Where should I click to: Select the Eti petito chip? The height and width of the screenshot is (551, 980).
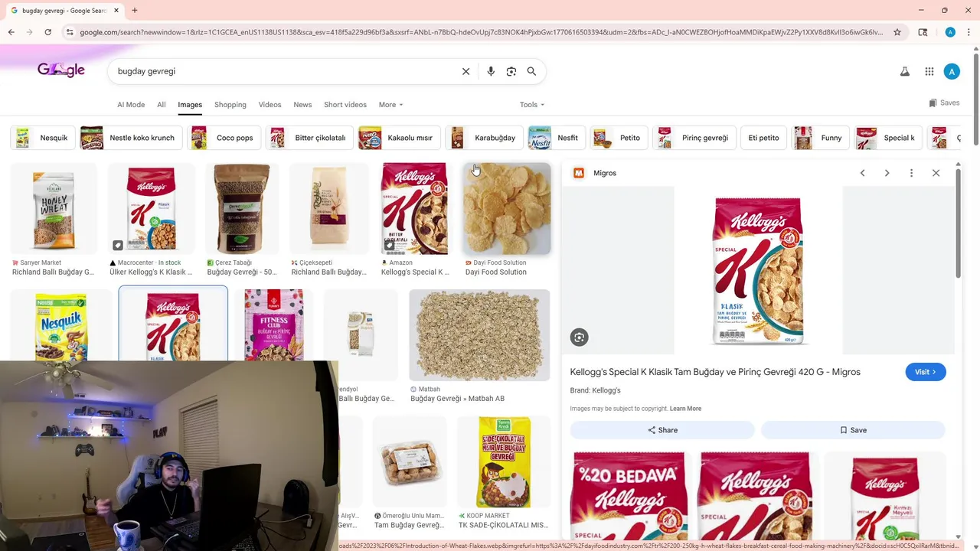point(763,138)
